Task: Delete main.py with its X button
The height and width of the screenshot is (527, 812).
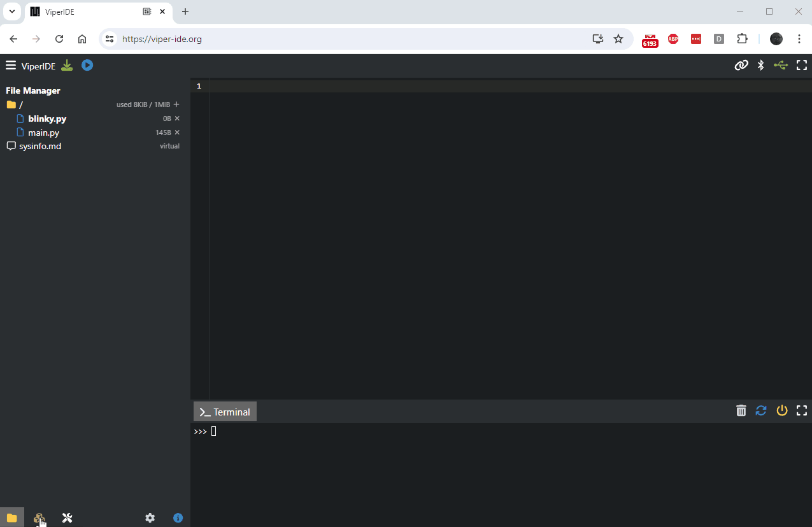Action: pyautogui.click(x=176, y=132)
